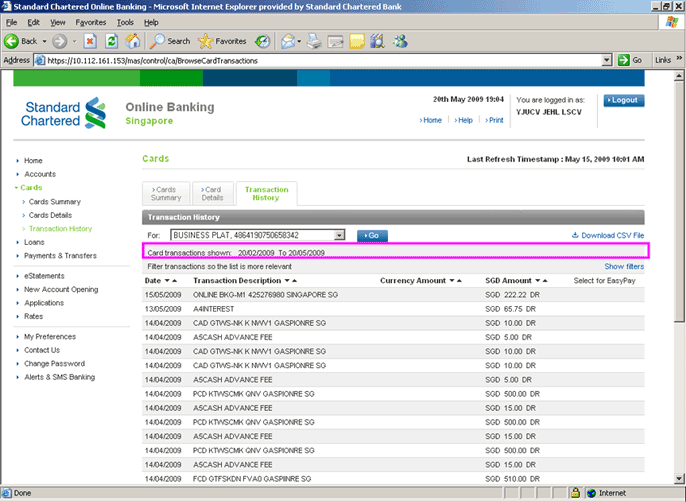Open the Tools menu
This screenshot has width=686, height=502.
tap(125, 22)
